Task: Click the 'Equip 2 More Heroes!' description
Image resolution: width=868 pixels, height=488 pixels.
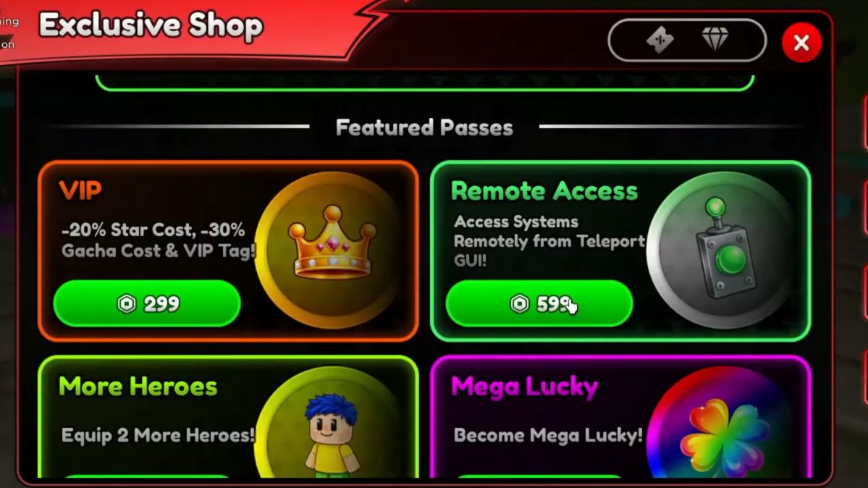Action: click(158, 435)
